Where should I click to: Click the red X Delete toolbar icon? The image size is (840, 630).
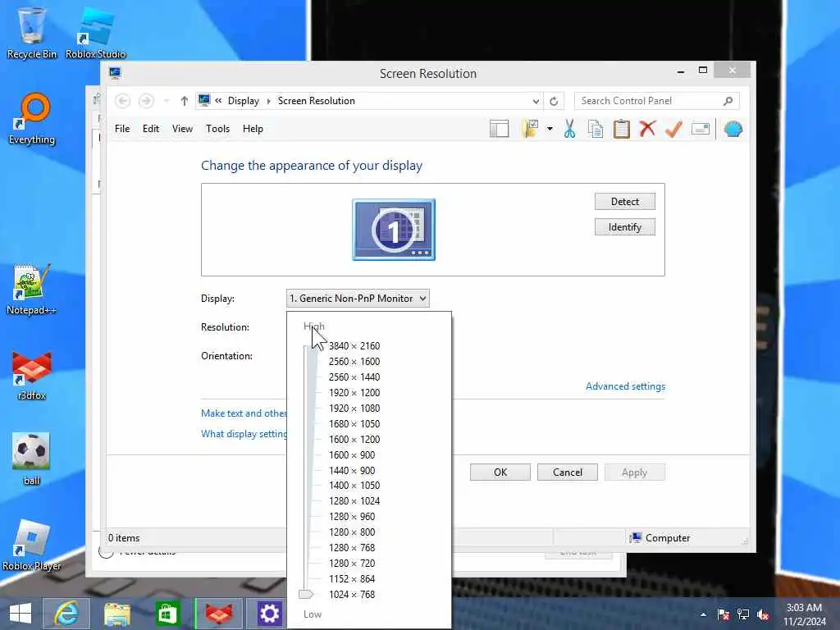pos(648,129)
